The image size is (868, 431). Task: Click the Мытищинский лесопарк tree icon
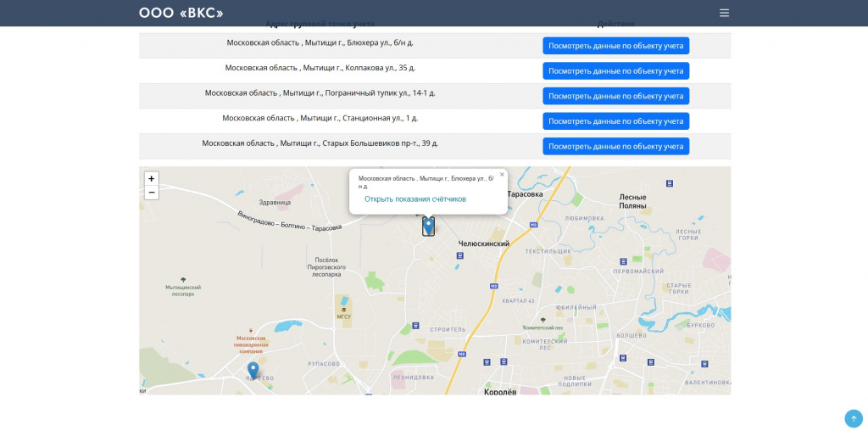183,280
